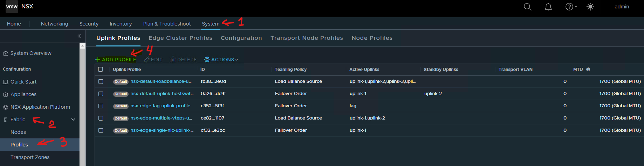644x166 pixels.
Task: Open Plan & Troubleshoot tab
Action: pyautogui.click(x=167, y=24)
